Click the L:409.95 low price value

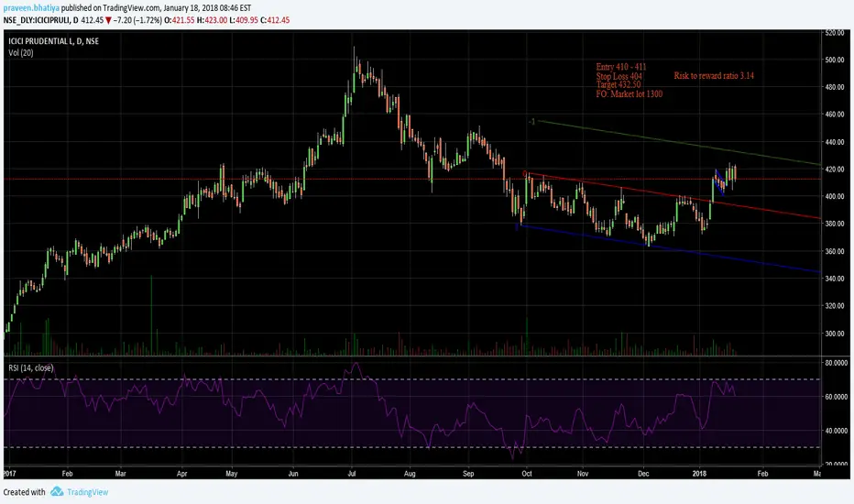(x=244, y=20)
